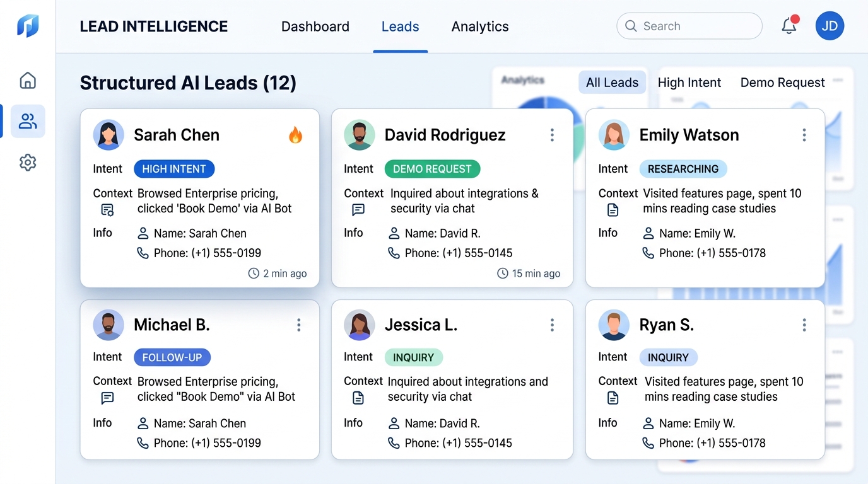Viewport: 868px width, 484px height.
Task: Click the '15 min ago' timestamp
Action: (536, 274)
